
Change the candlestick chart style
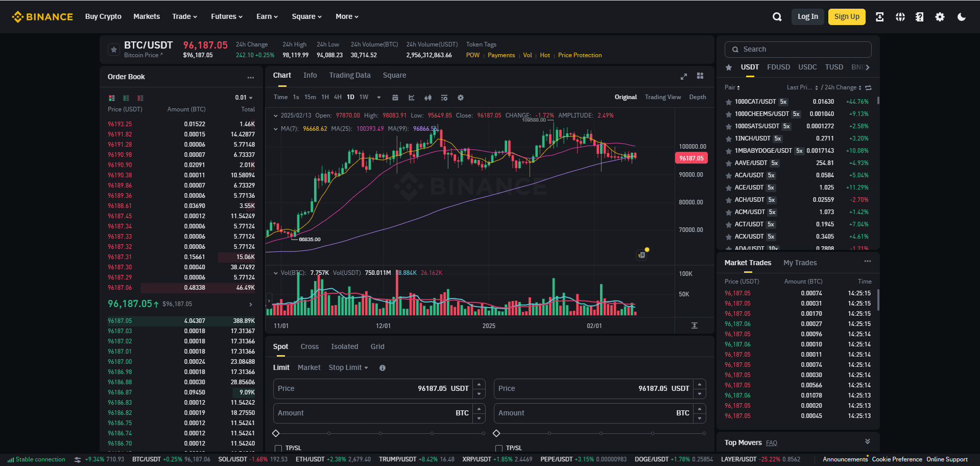(428, 98)
